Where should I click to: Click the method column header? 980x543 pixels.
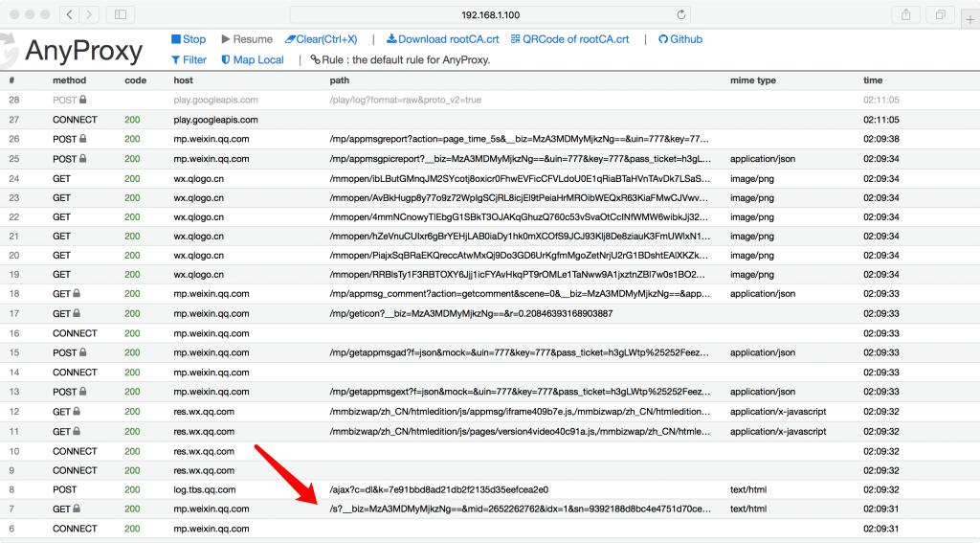click(x=69, y=80)
